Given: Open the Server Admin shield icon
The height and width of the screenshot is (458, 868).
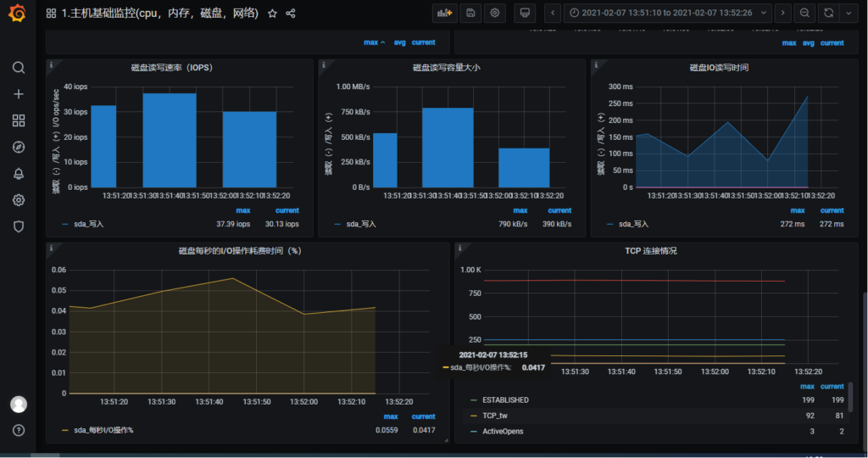Looking at the screenshot, I should coord(19,226).
